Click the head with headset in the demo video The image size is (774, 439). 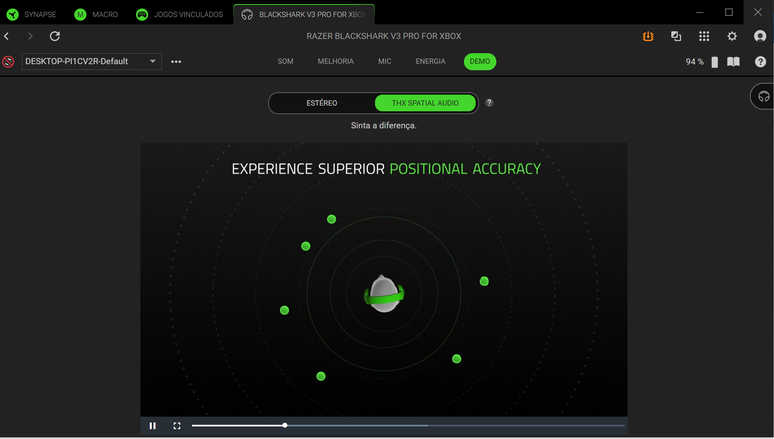384,294
